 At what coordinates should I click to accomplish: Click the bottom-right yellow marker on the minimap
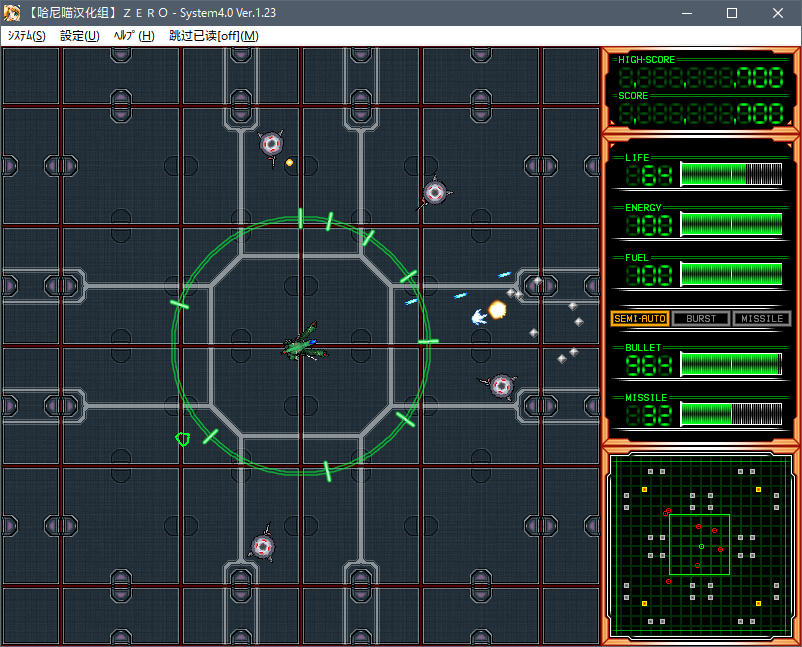[758, 604]
